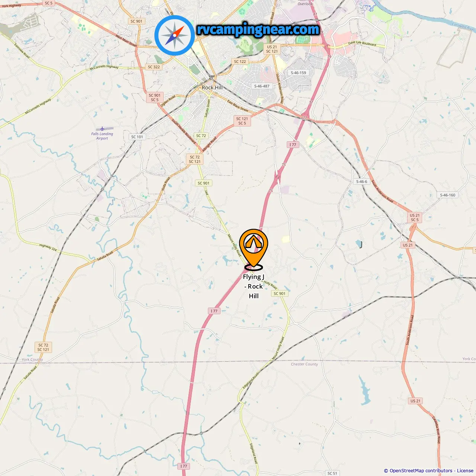The width and height of the screenshot is (476, 476).
Task: Click the SC 122 route shield
Action: 240,61
